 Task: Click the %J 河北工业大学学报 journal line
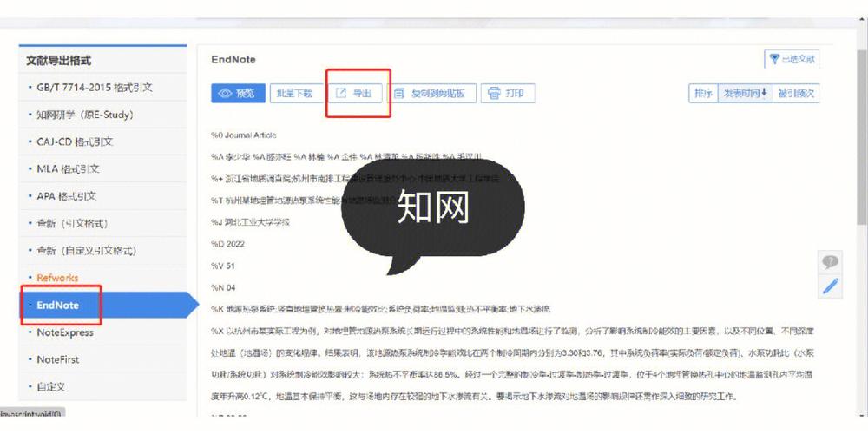tap(250, 222)
